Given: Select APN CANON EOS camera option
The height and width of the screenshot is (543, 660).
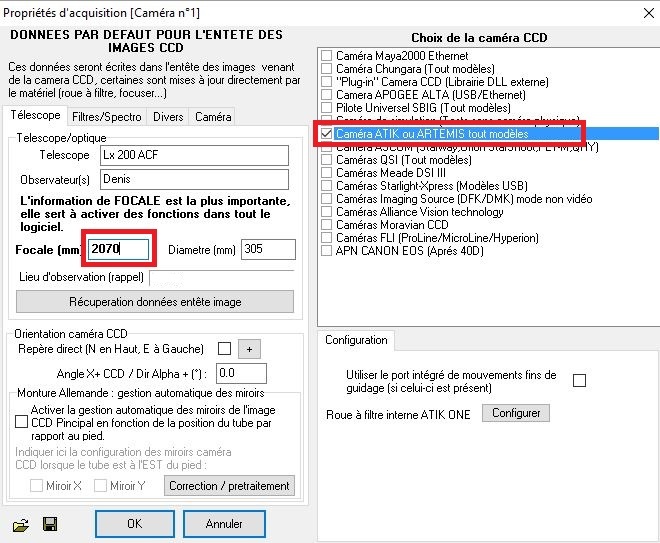Looking at the screenshot, I should [327, 250].
